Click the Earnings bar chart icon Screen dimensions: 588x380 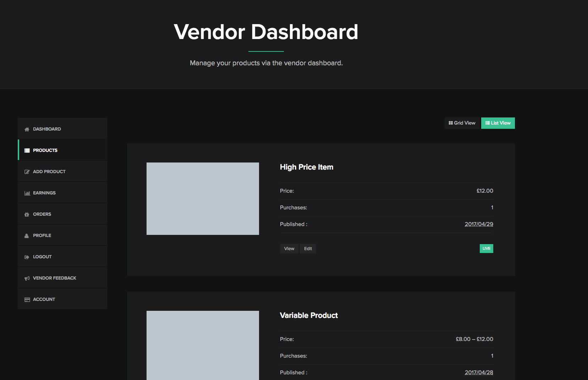pos(27,193)
